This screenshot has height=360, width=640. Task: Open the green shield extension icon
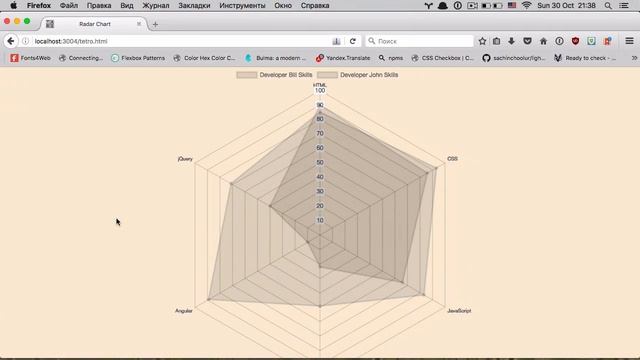(591, 41)
